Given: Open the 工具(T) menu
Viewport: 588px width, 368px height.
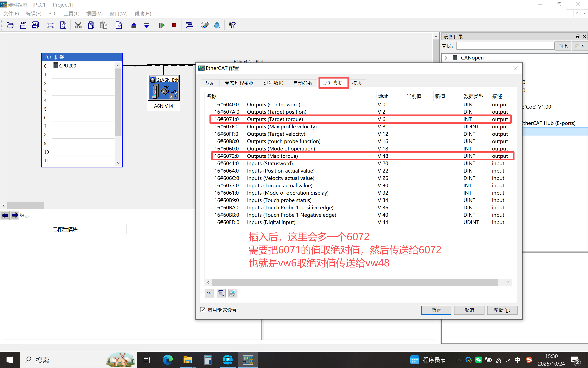Looking at the screenshot, I should pyautogui.click(x=71, y=14).
